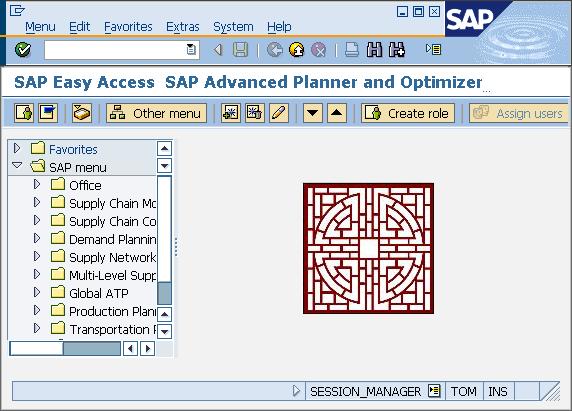
Task: Click the Delete Favorites icon
Action: pos(255,113)
